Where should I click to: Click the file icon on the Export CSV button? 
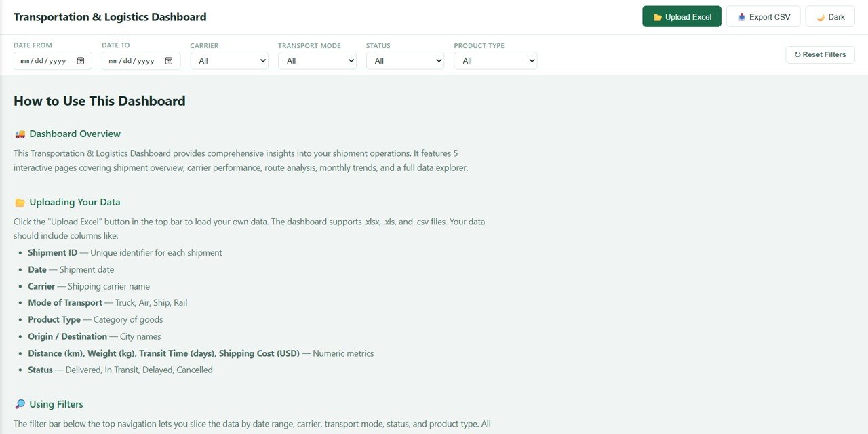coord(742,16)
